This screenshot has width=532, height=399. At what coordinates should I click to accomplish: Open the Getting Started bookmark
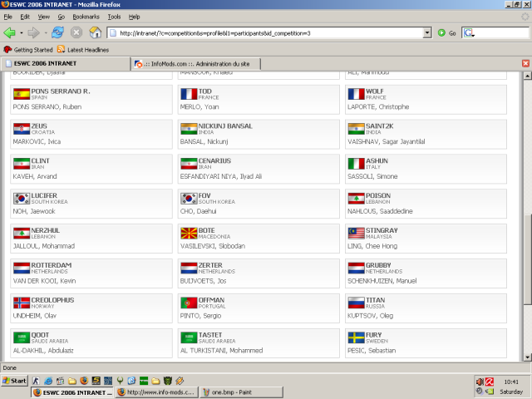pos(28,50)
